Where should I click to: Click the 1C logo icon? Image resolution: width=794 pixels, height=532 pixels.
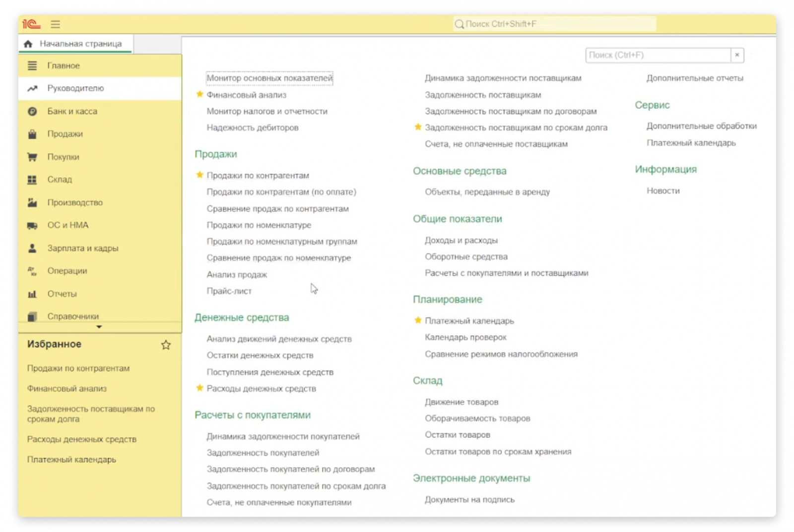pos(31,24)
